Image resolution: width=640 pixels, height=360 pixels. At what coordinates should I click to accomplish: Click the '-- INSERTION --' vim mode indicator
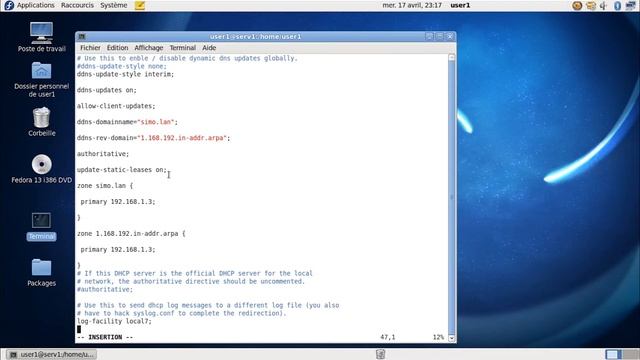coord(105,337)
